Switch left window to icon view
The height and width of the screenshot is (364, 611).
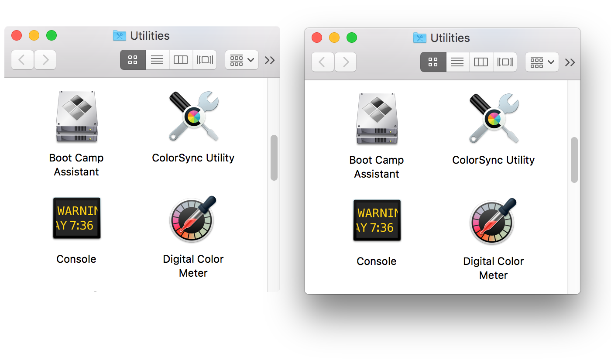coord(133,60)
